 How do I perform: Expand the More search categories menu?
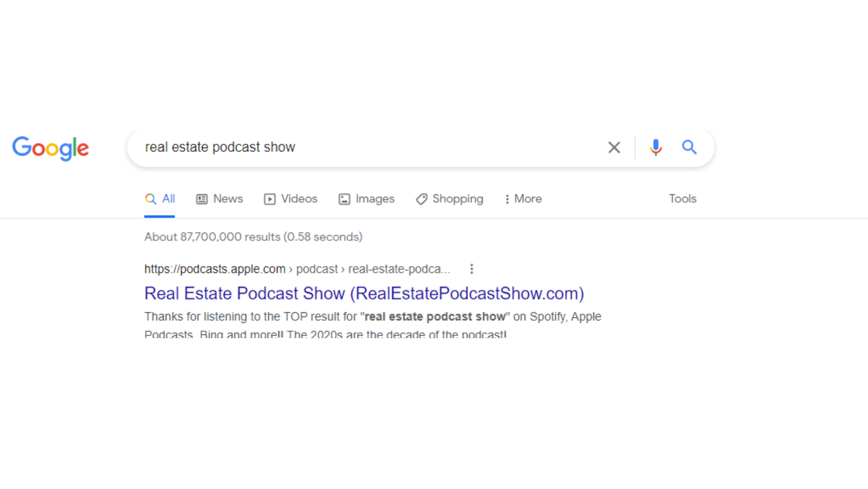point(523,199)
